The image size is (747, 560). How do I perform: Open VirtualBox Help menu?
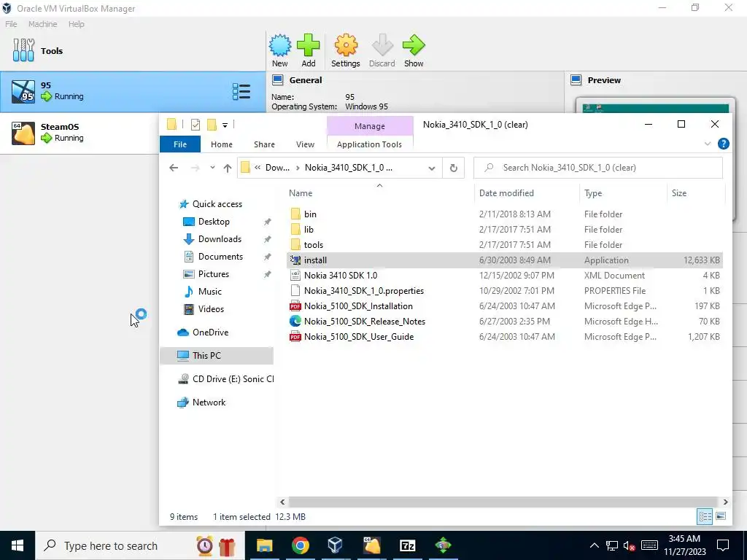(x=76, y=24)
